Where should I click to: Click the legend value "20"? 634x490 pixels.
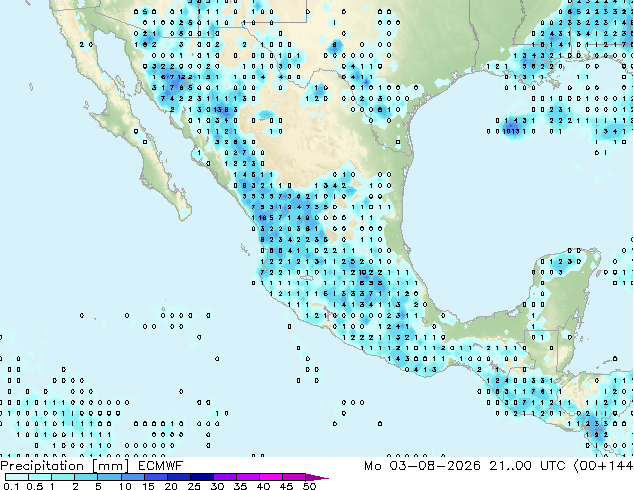[171, 486]
